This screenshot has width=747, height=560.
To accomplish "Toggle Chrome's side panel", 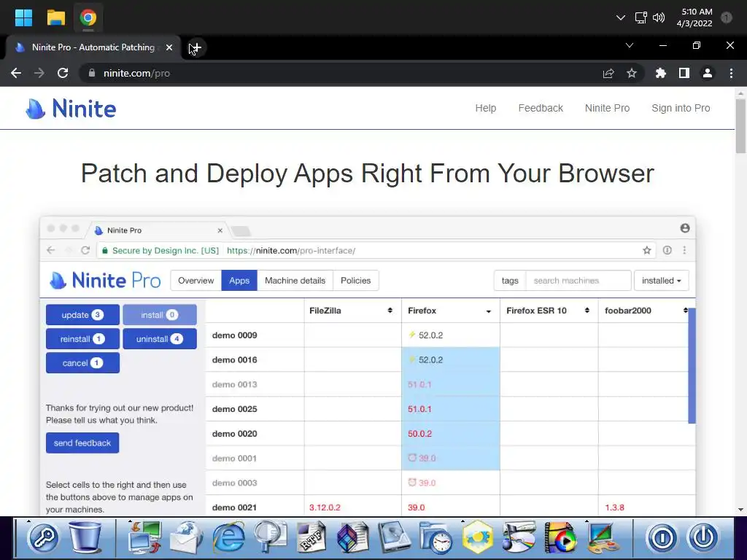I will click(x=684, y=74).
